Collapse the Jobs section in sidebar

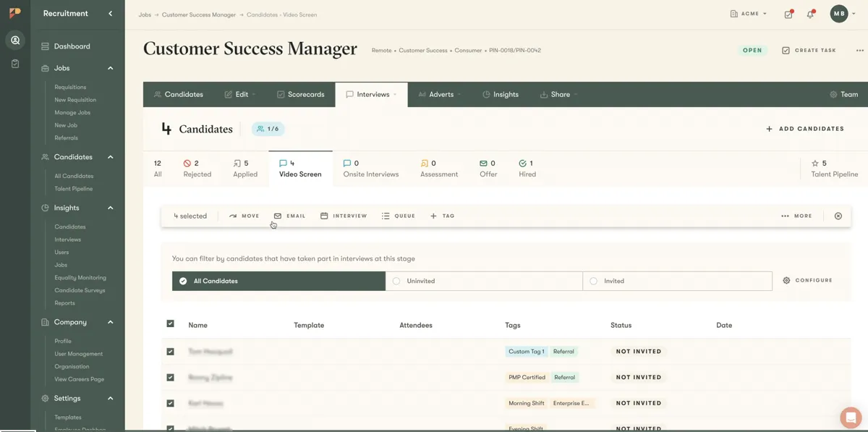point(110,67)
